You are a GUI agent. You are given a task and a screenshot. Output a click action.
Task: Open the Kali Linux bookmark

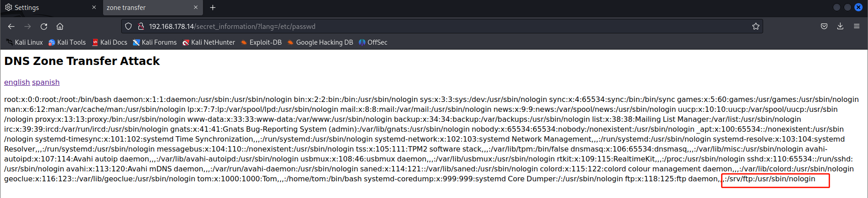click(24, 42)
